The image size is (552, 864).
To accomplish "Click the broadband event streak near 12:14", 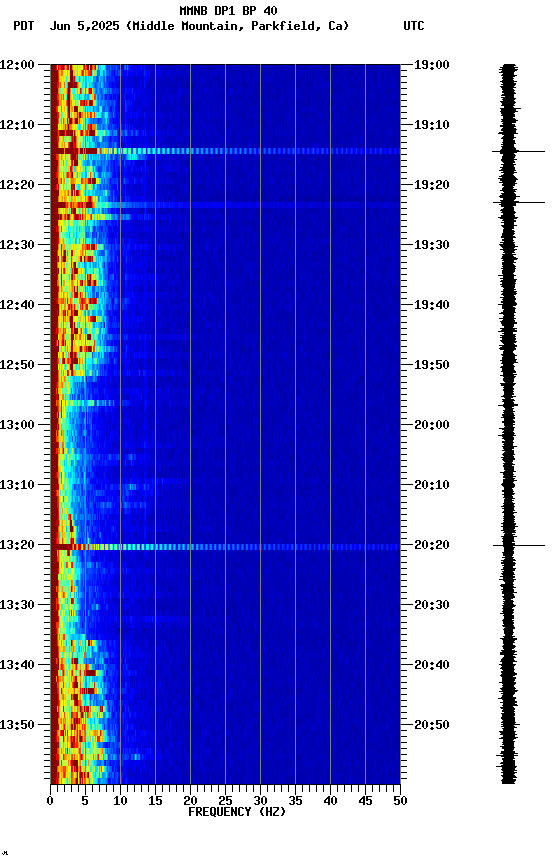I will point(225,151).
